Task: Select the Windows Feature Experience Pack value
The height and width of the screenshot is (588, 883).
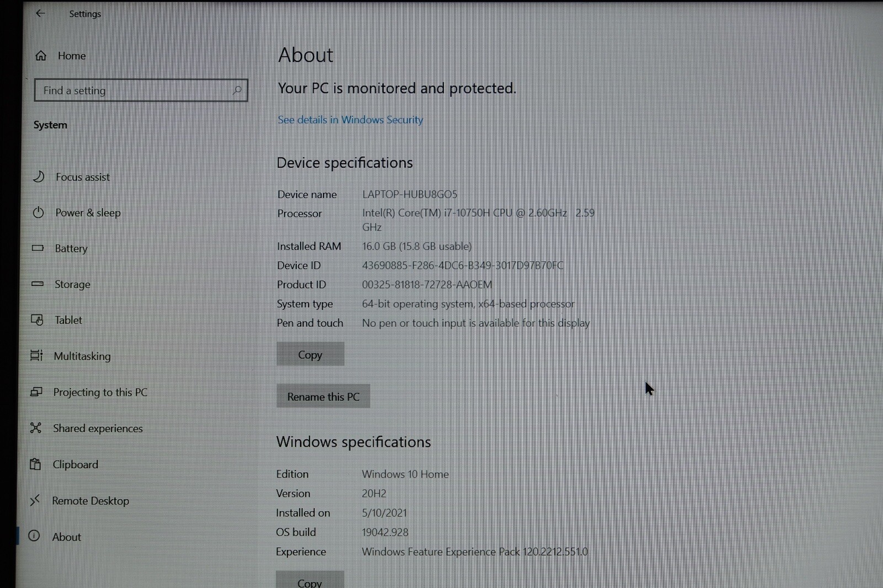Action: 475,552
